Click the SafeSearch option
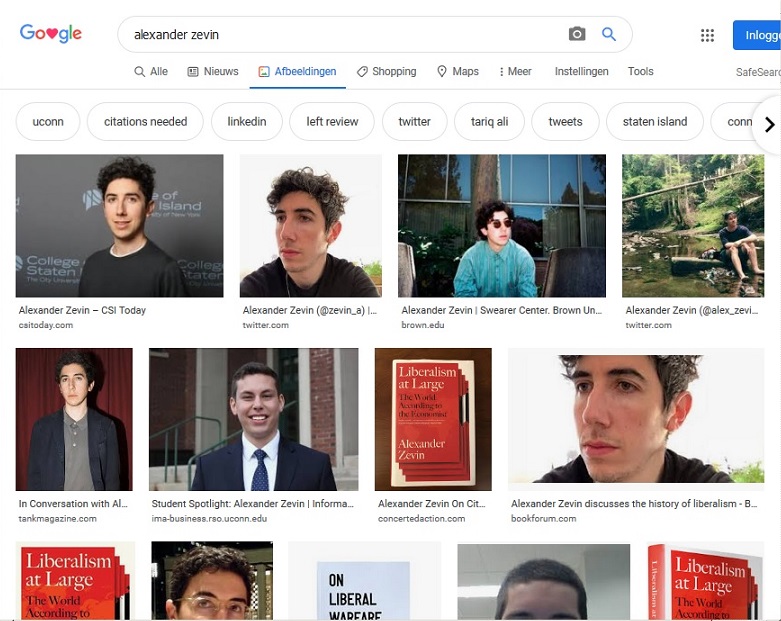The height and width of the screenshot is (621, 781). (758, 72)
